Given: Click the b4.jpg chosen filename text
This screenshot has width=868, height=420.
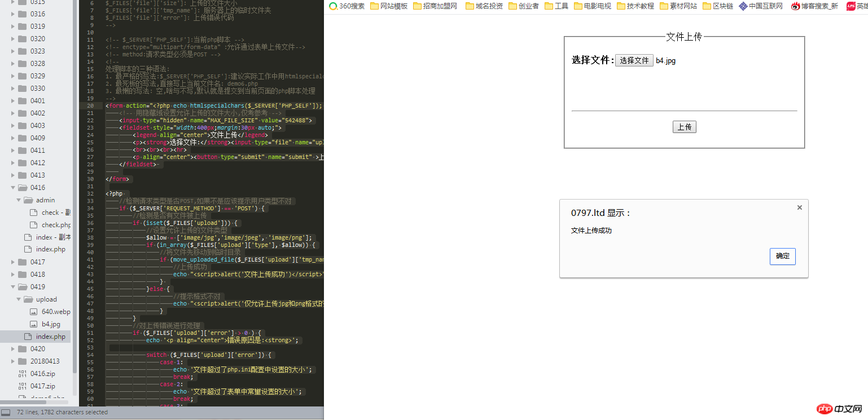Looking at the screenshot, I should (x=665, y=61).
